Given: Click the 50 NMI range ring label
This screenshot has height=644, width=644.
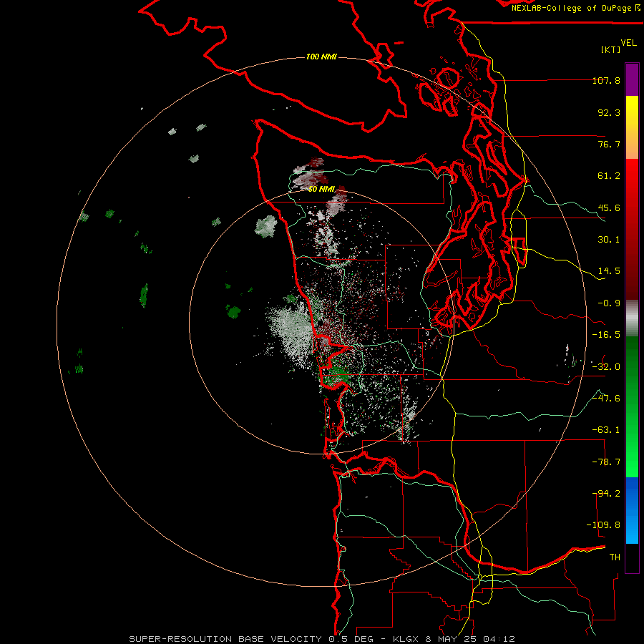Looking at the screenshot, I should (x=321, y=190).
